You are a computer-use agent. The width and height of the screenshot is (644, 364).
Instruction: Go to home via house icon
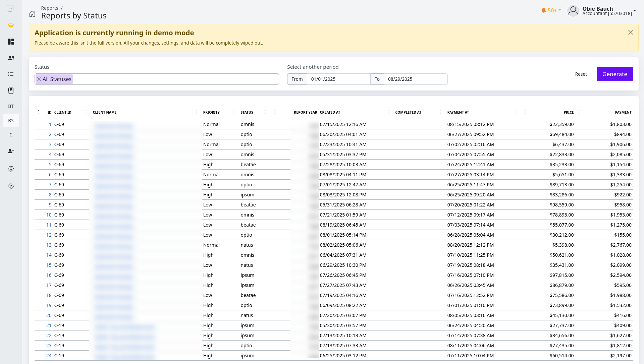pyautogui.click(x=32, y=14)
